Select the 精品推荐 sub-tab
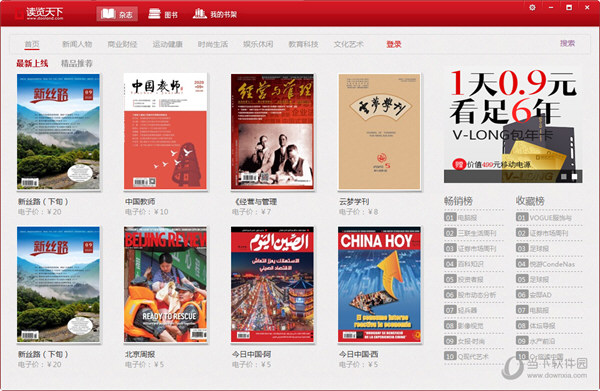 point(77,63)
